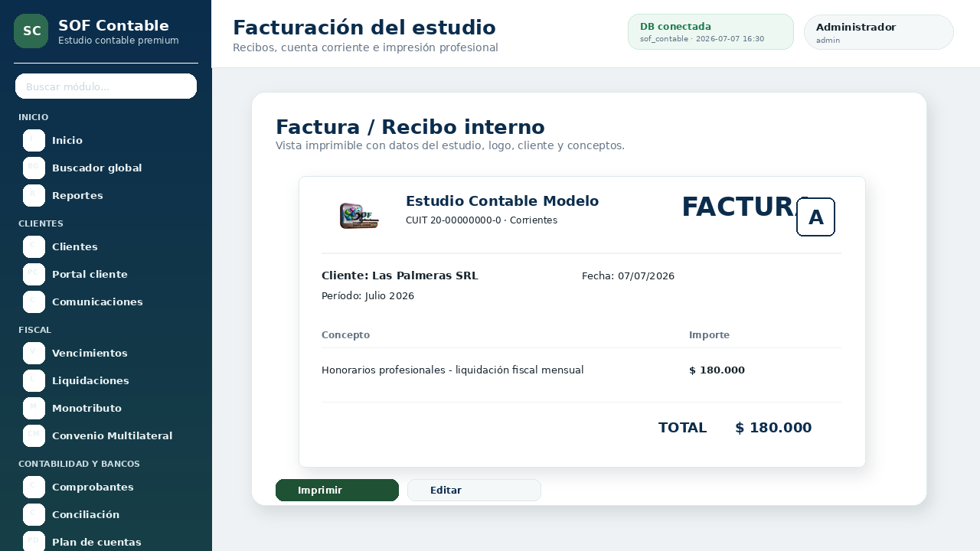This screenshot has width=980, height=551.
Task: Click the $ 180.000 amount in the concept row
Action: pos(717,370)
